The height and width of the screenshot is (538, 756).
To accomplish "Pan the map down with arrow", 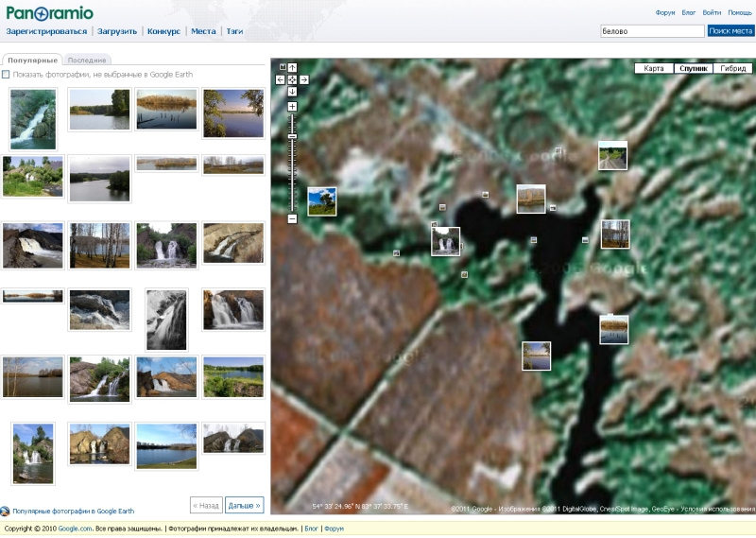I will pos(292,92).
